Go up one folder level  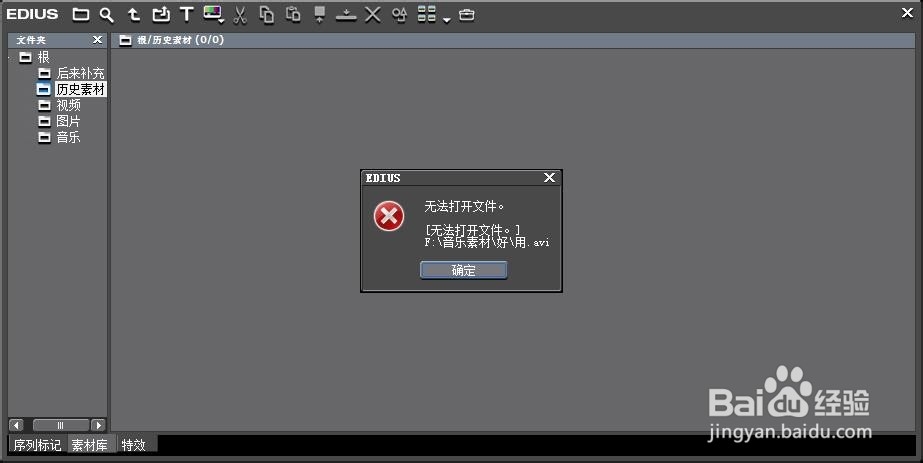(134, 15)
